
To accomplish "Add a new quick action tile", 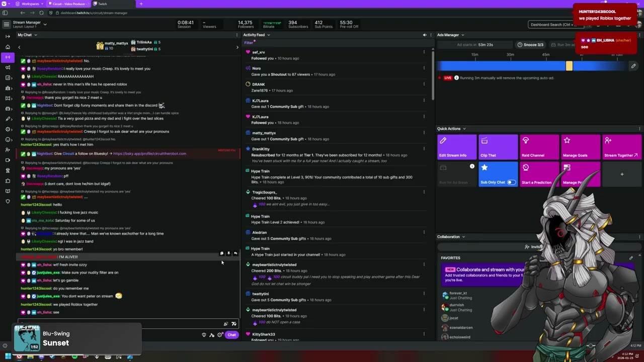I will (x=622, y=174).
